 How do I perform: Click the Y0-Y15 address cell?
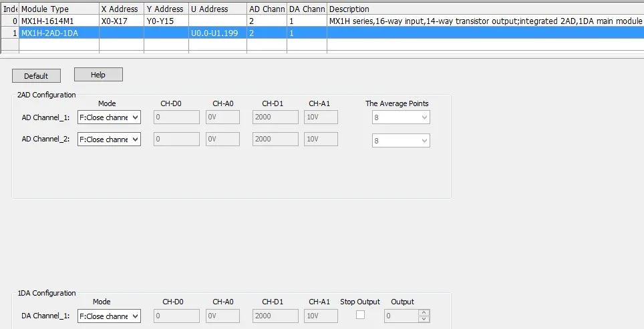click(166, 21)
